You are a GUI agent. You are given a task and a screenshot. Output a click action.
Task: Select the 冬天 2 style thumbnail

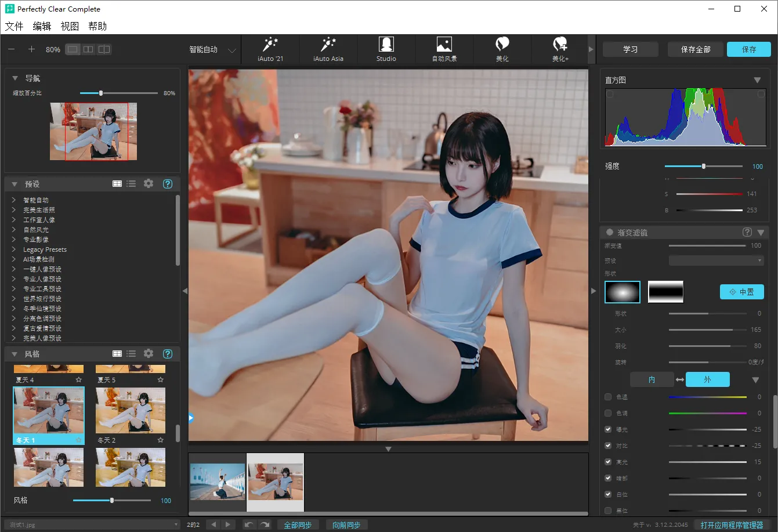[131, 410]
